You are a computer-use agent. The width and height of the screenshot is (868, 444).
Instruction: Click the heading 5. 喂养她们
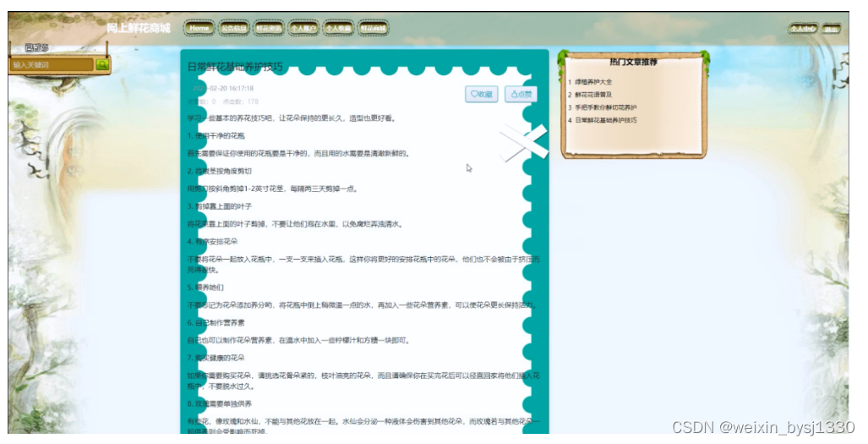pyautogui.click(x=205, y=288)
